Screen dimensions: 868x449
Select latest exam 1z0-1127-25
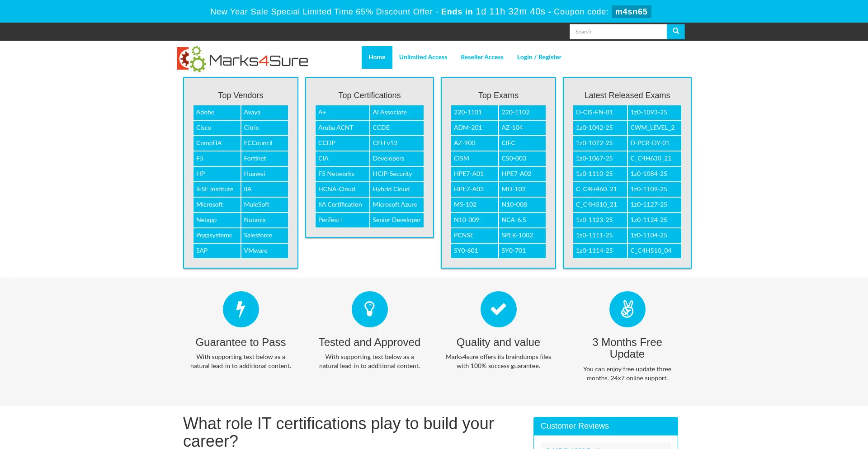tap(654, 204)
